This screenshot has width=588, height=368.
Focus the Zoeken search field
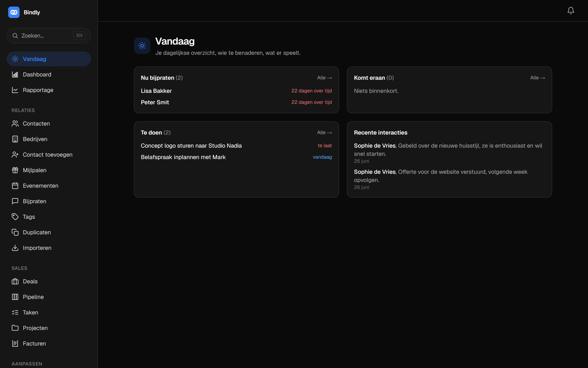(49, 36)
